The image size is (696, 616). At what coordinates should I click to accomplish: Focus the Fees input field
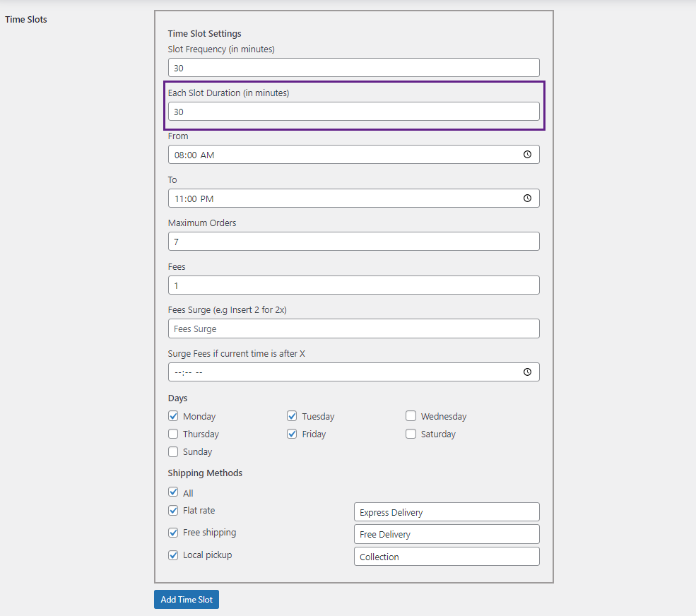pos(354,285)
